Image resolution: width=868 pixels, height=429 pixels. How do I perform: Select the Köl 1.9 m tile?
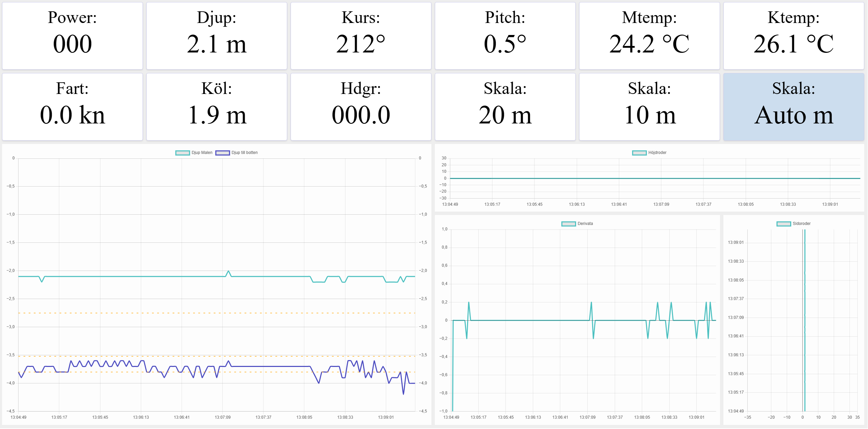coord(217,107)
